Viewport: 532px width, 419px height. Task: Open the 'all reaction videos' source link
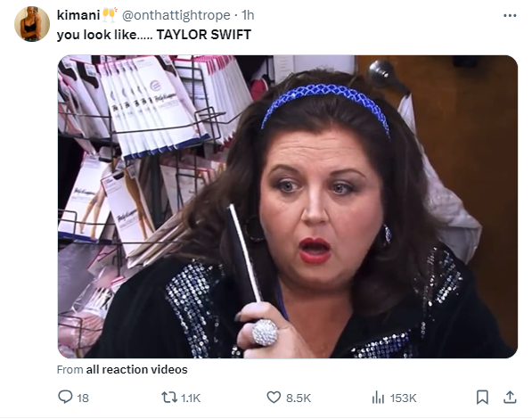coord(136,369)
